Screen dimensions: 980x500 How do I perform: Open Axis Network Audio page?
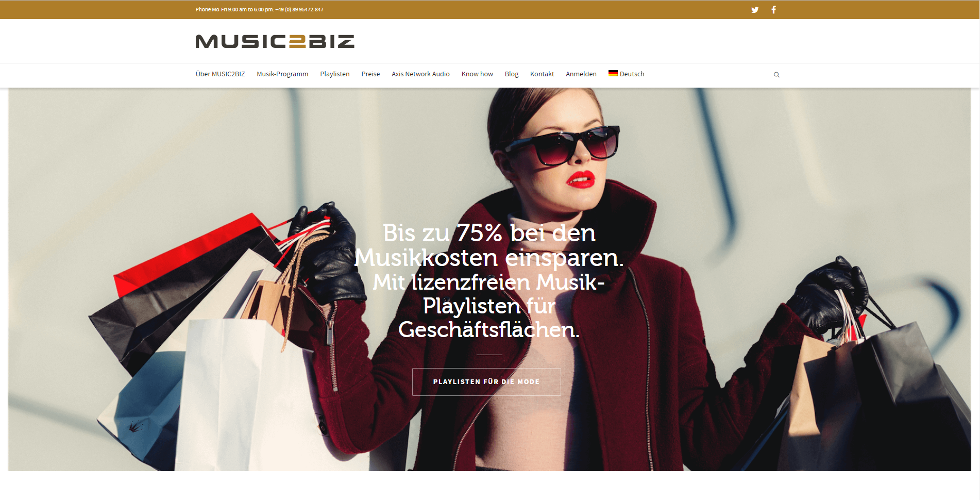420,74
